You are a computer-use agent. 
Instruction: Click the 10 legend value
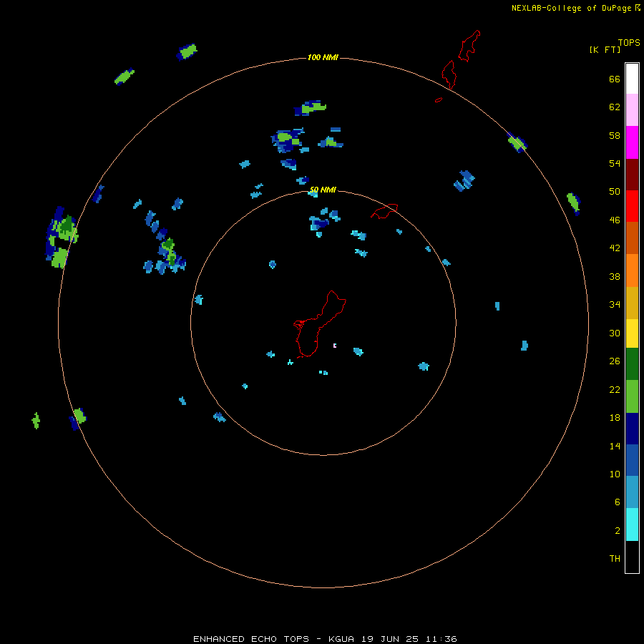pyautogui.click(x=615, y=474)
